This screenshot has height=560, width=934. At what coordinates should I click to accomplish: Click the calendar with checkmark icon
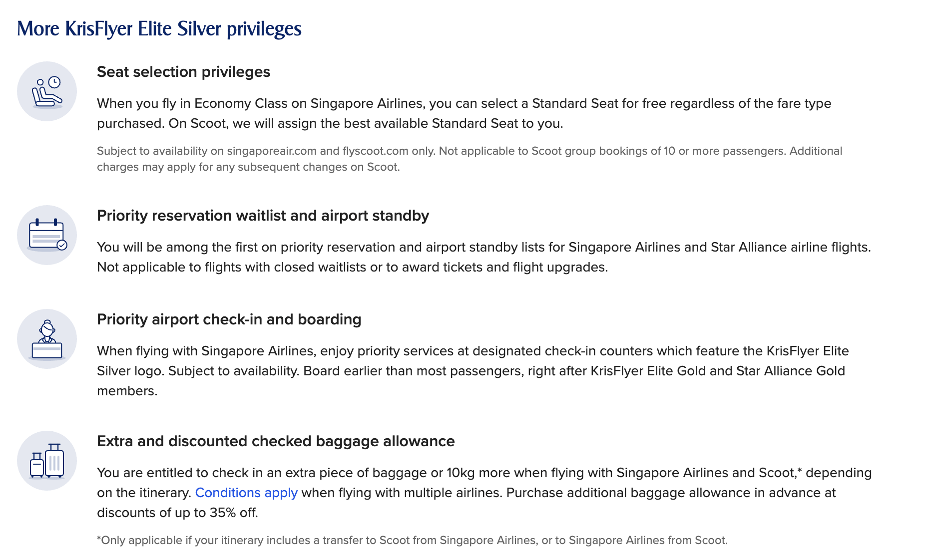pos(47,235)
